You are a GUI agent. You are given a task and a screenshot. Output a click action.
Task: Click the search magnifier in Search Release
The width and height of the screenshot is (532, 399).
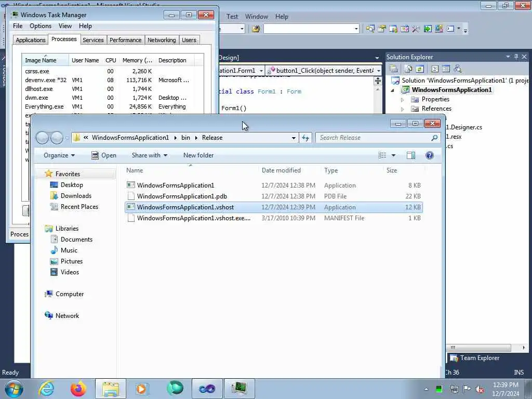click(434, 138)
